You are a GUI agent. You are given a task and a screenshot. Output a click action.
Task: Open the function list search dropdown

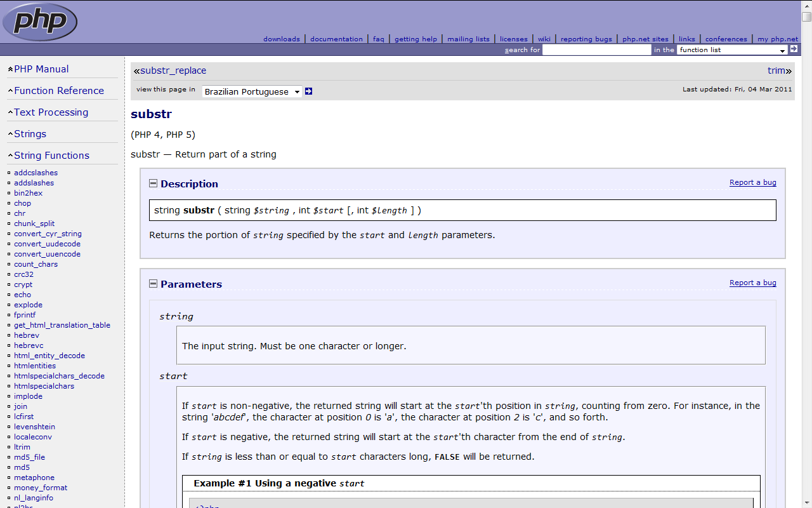(x=732, y=50)
